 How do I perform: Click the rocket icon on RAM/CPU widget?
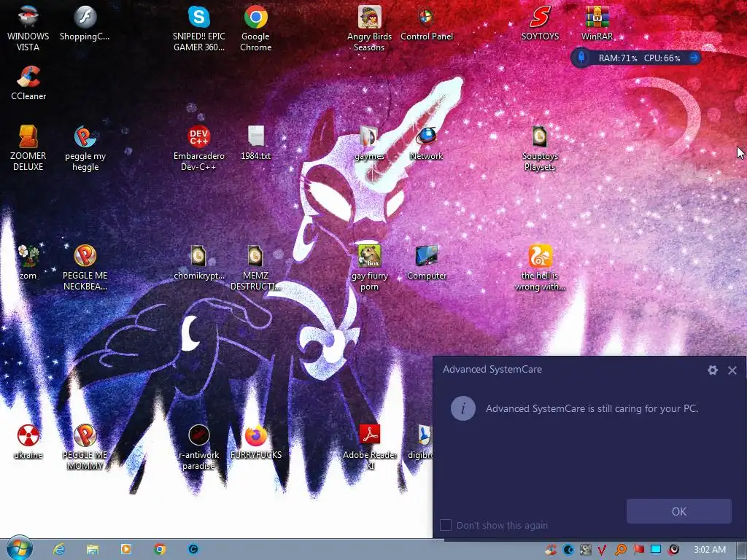[581, 58]
